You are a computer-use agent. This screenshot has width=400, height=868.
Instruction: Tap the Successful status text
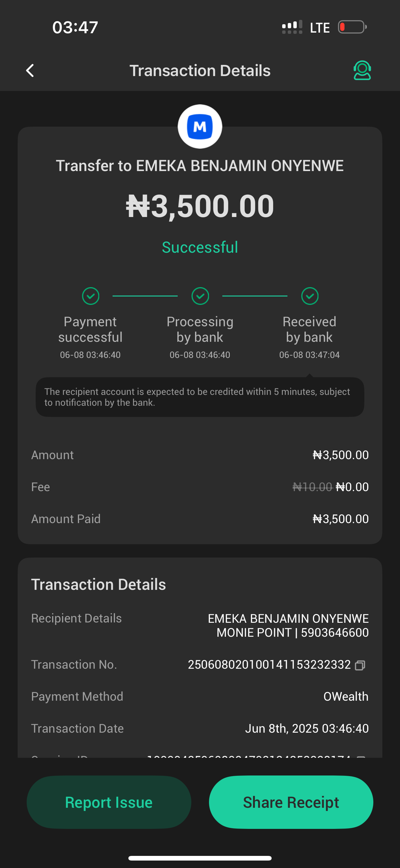(x=200, y=247)
